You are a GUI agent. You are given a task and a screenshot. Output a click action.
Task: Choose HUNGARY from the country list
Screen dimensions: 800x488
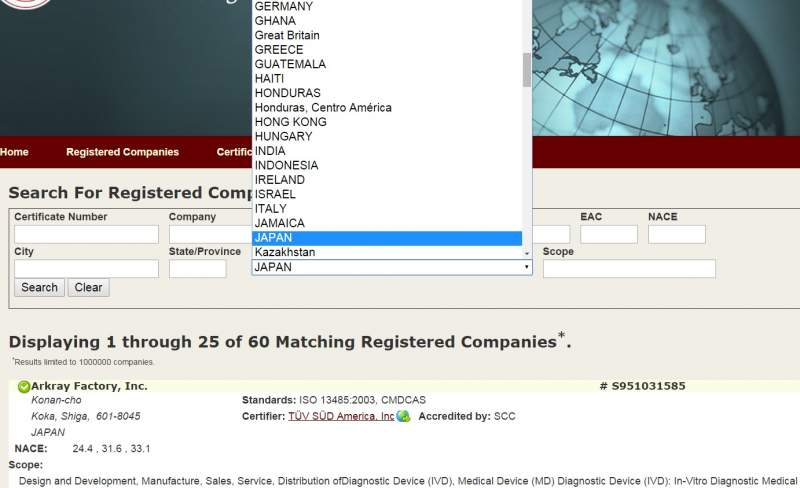coord(387,136)
